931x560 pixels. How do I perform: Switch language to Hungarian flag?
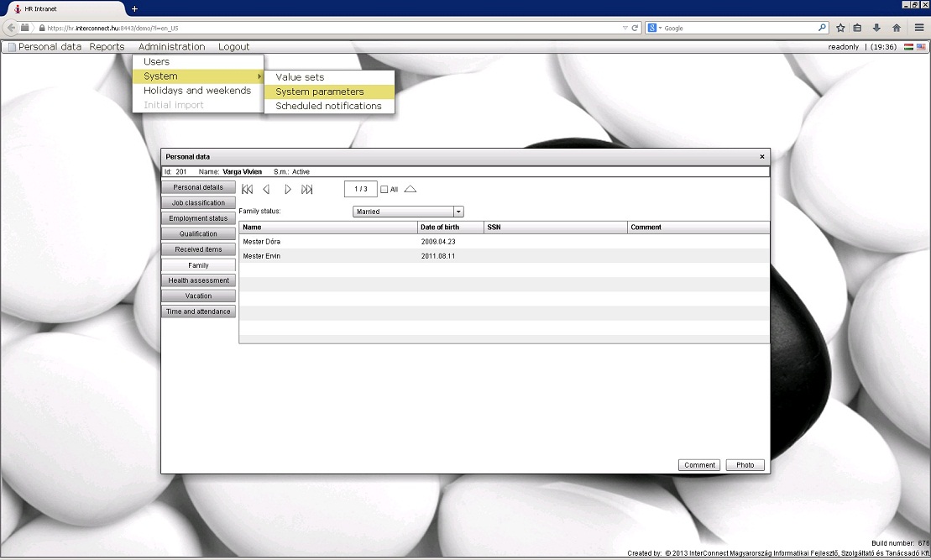[x=908, y=46]
